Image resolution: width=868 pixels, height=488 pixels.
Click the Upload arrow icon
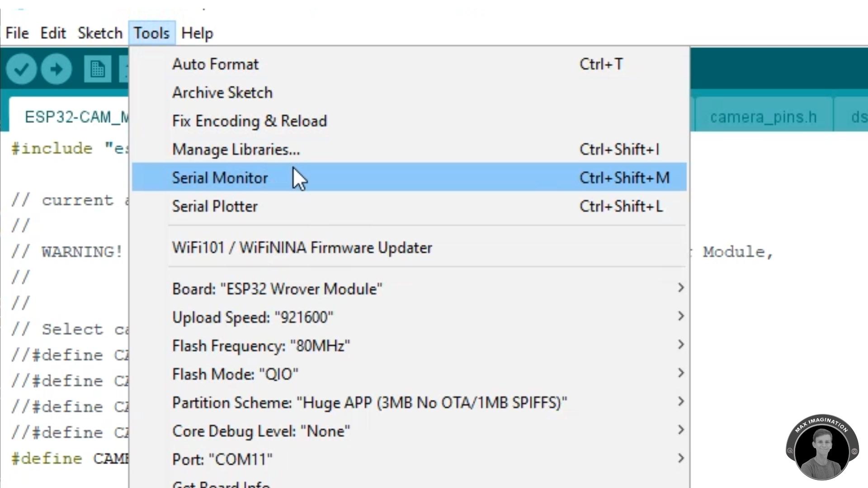pos(57,69)
